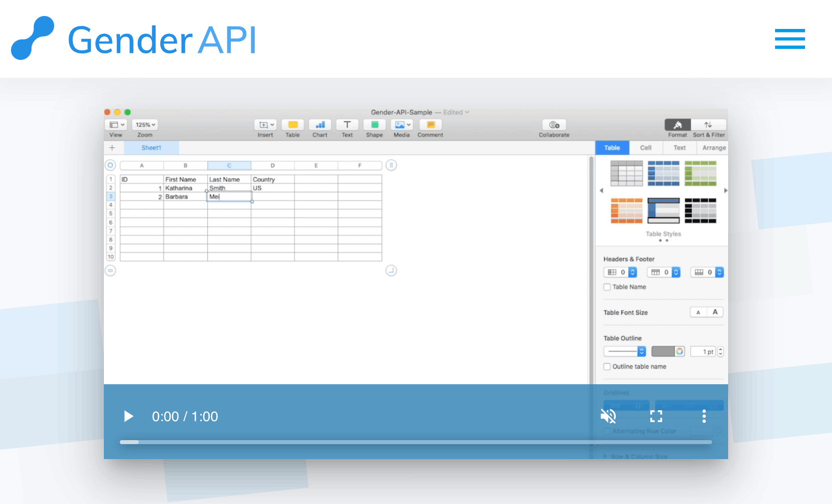Enable Outline table name checkbox
The image size is (832, 504).
(607, 367)
